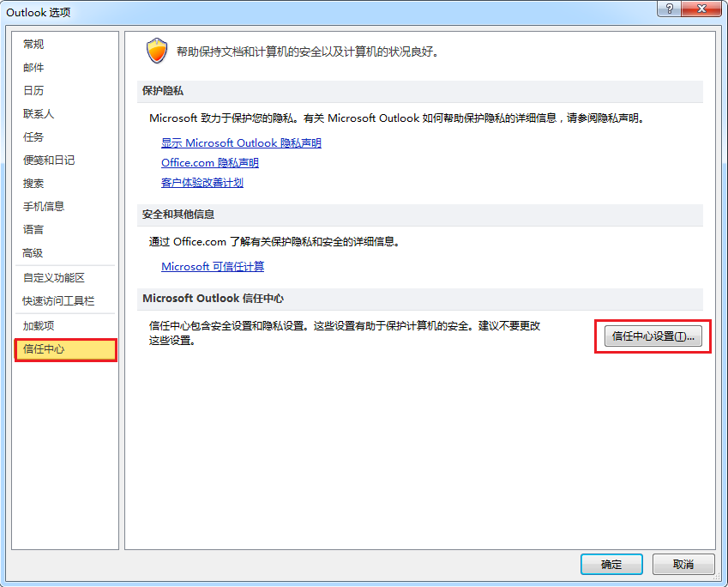Image resolution: width=728 pixels, height=587 pixels.
Task: Choose 搜索 in the left list
Action: click(x=33, y=184)
